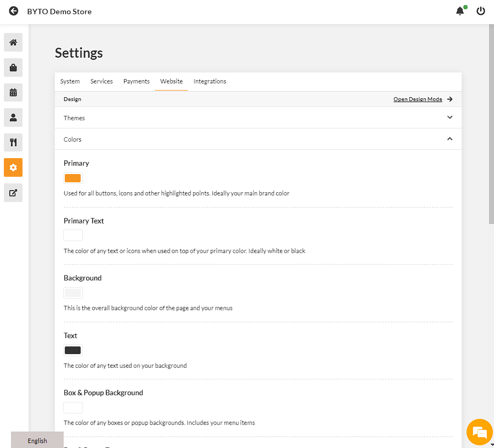Click the Box & Popup Background heading
This screenshot has height=448, width=494.
pyautogui.click(x=103, y=393)
